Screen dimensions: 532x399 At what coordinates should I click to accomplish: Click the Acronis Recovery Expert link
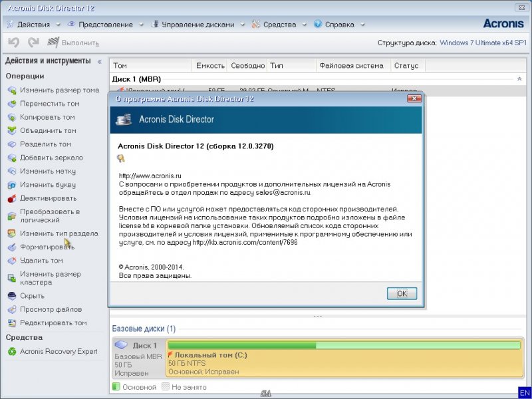coord(59,352)
